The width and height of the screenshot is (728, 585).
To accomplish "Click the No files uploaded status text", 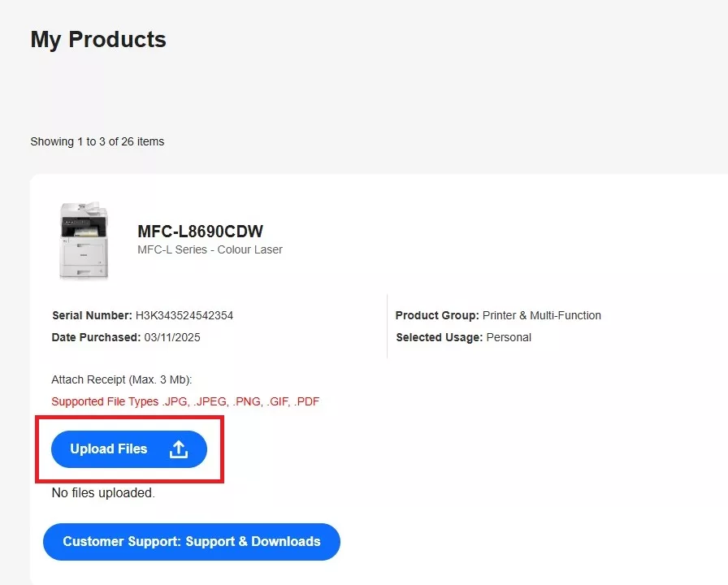I will [x=103, y=492].
